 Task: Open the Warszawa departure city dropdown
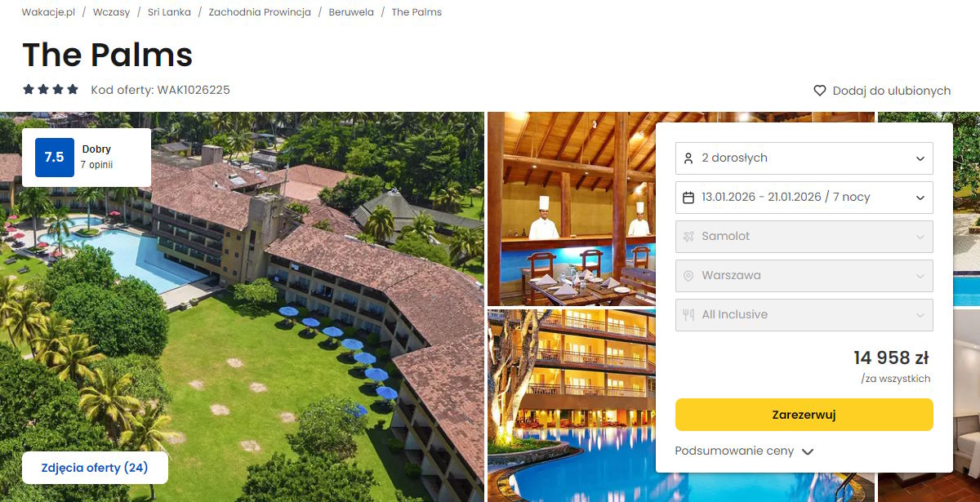click(x=804, y=275)
